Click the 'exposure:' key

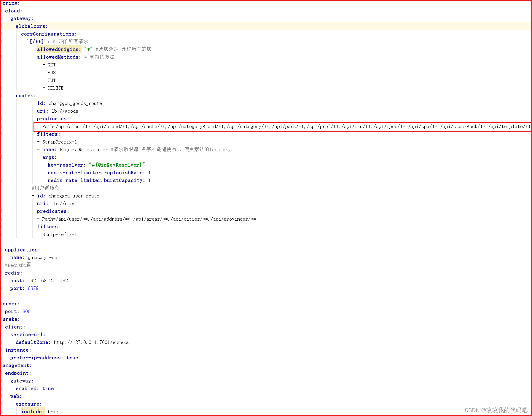click(29, 404)
